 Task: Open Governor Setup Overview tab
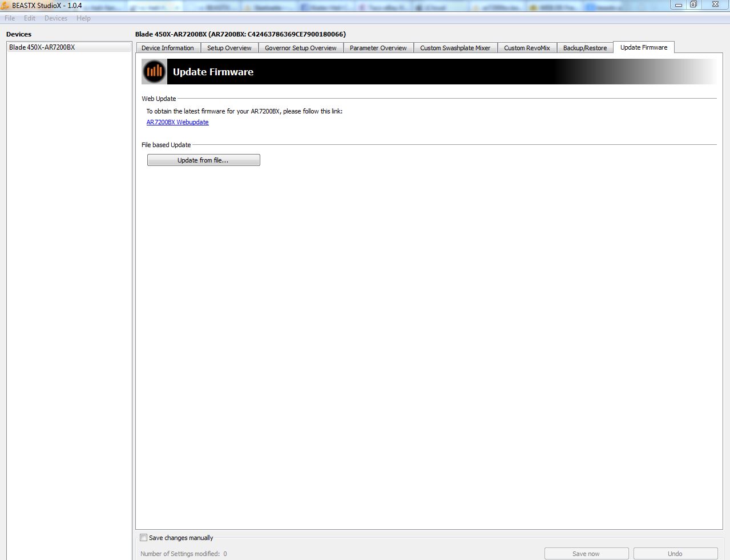pyautogui.click(x=301, y=48)
